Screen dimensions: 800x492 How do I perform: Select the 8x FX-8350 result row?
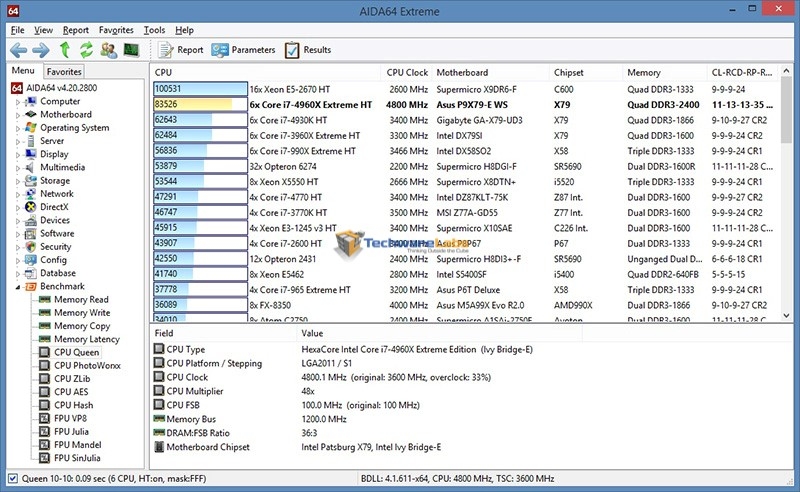click(466, 305)
